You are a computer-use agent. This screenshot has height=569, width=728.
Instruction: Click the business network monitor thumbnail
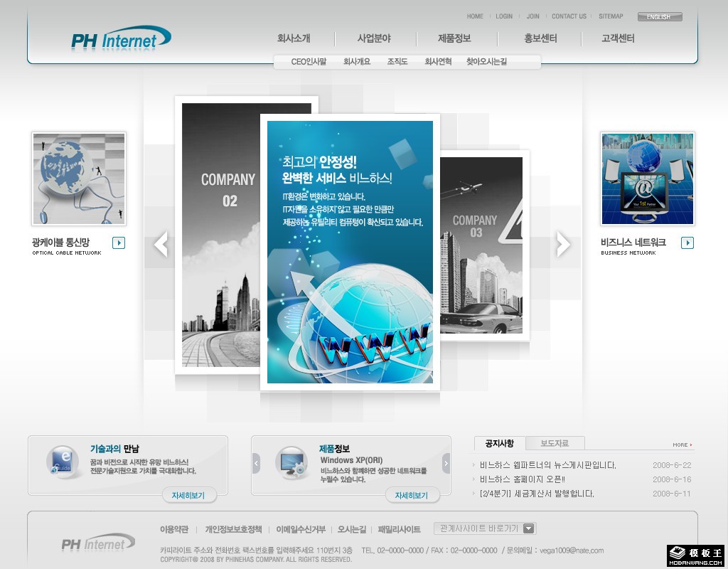648,179
